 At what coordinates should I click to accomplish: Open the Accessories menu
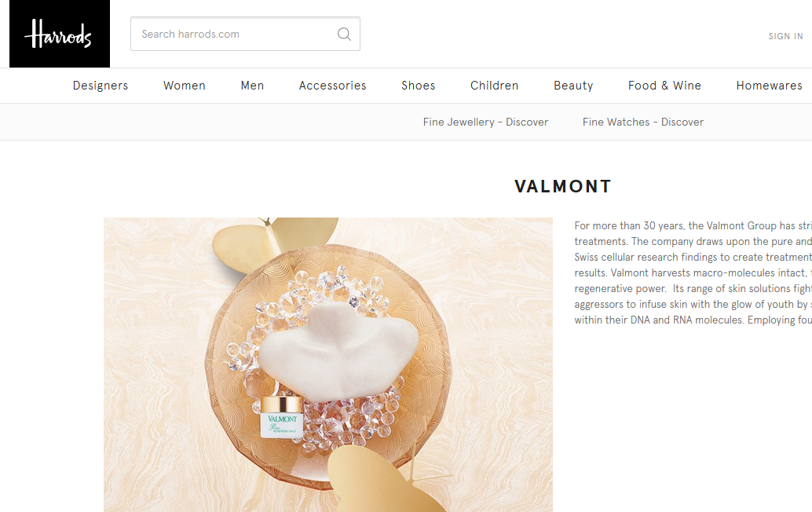[332, 86]
